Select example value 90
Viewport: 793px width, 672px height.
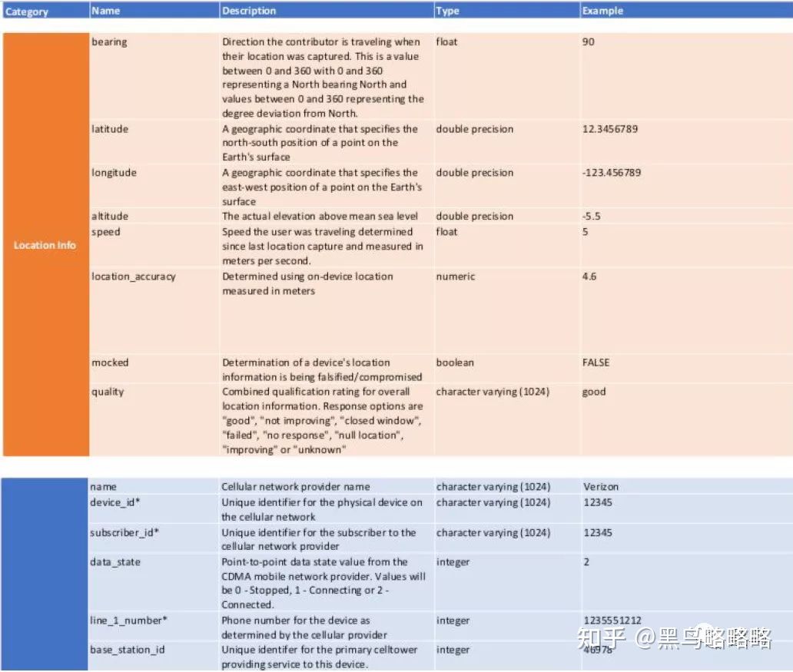click(588, 42)
